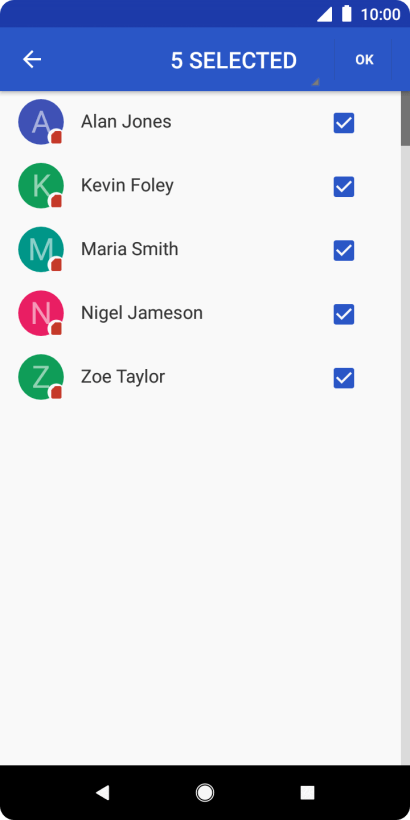The image size is (410, 820).
Task: Uncheck the Kevin Foley checkbox
Action: [x=344, y=187]
